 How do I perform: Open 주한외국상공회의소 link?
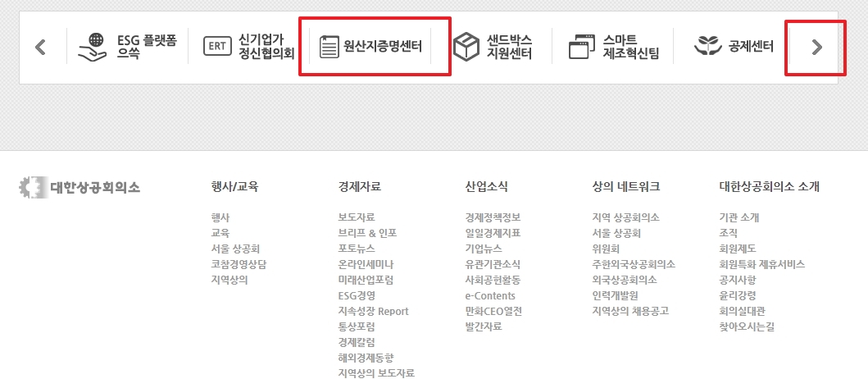coord(634,264)
